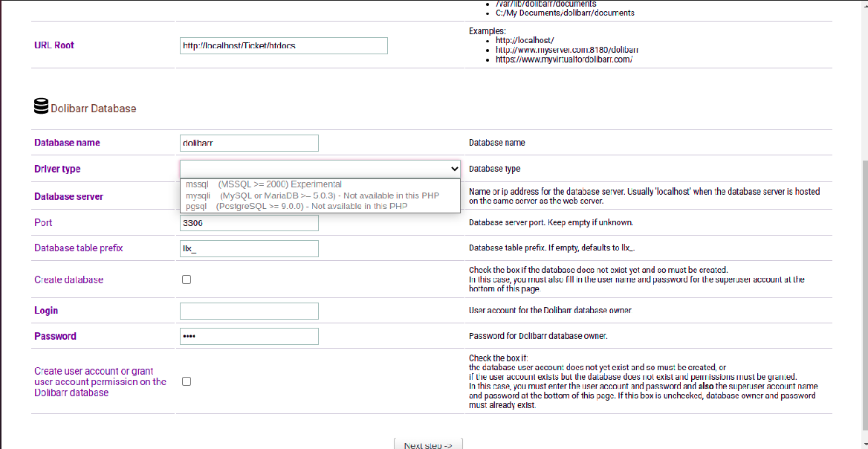
Task: Choose mysqli MySQL or MariaDB option
Action: (x=312, y=196)
